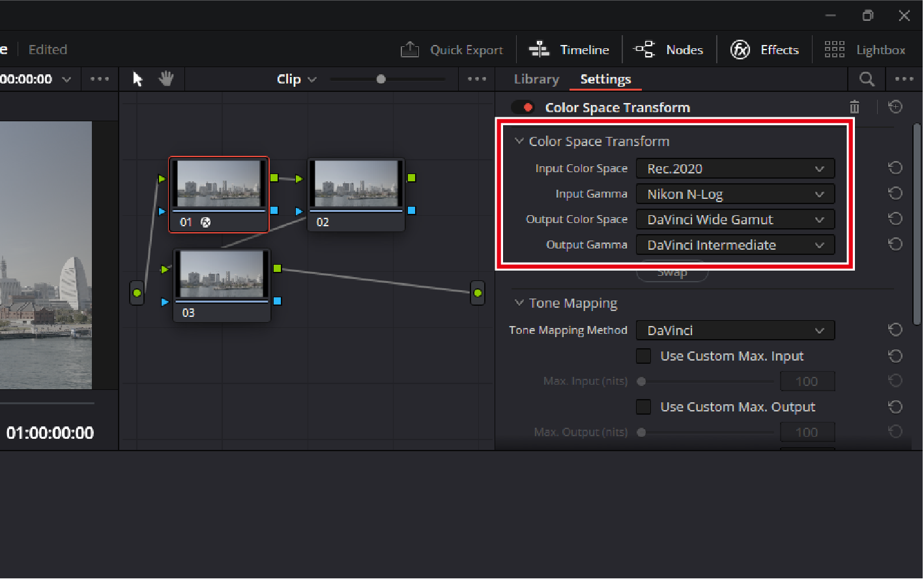Delete the Color Space Transform effect
Image resolution: width=924 pixels, height=579 pixels.
pyautogui.click(x=854, y=107)
